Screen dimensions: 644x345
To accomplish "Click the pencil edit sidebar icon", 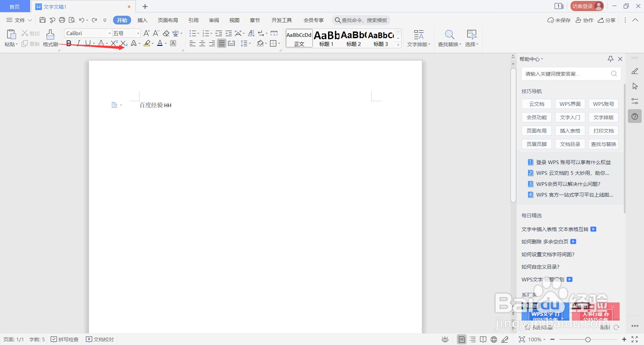I will point(635,71).
